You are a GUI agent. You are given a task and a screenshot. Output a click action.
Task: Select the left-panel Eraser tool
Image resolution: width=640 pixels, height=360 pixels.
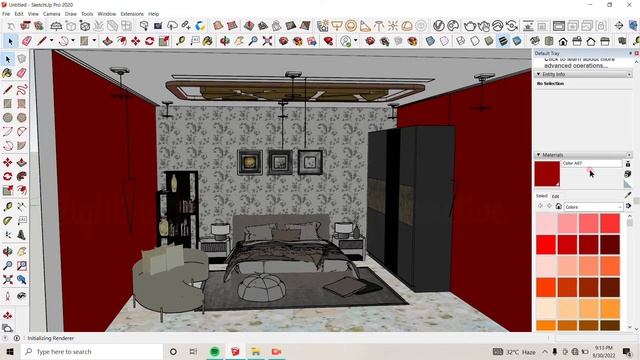pyautogui.click(x=22, y=73)
